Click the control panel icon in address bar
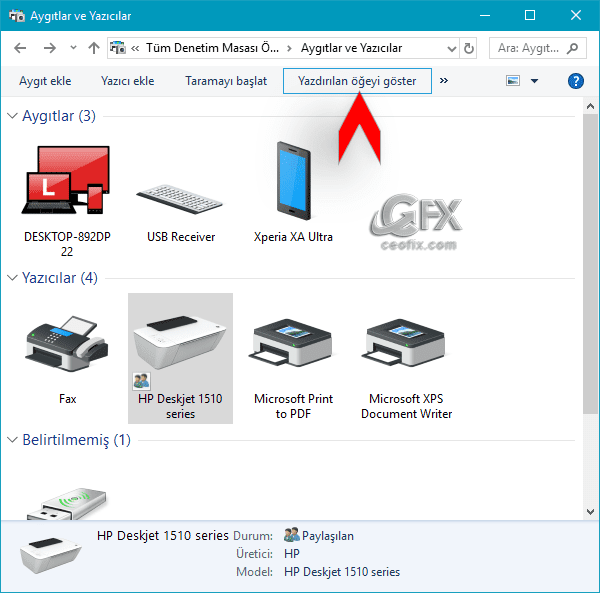Image resolution: width=600 pixels, height=593 pixels. point(118,48)
